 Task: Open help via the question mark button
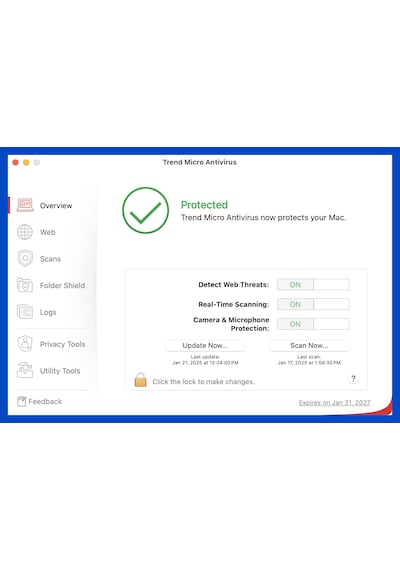tap(353, 378)
